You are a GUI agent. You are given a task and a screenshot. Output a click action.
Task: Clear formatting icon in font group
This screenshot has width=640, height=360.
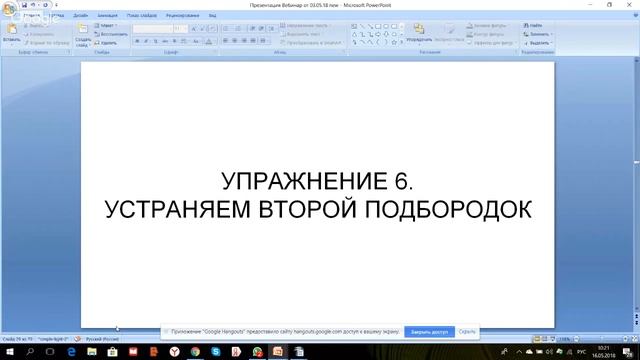pos(212,29)
